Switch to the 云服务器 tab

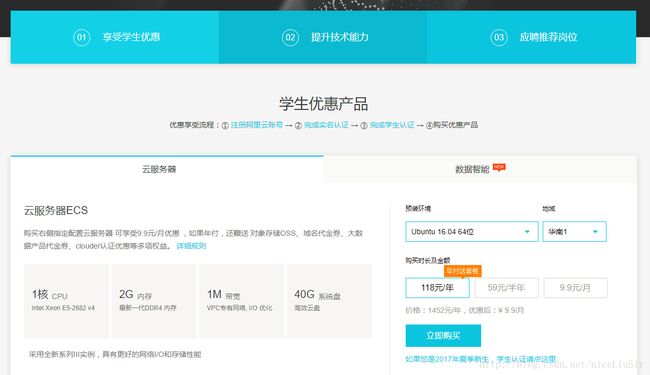[x=167, y=169]
